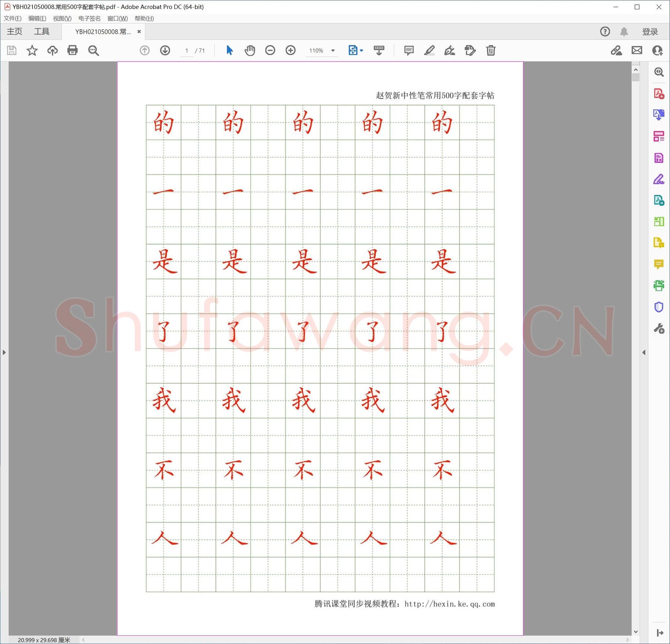670x644 pixels.
Task: Open Scan & OCR tool in sidebar
Action: [659, 286]
